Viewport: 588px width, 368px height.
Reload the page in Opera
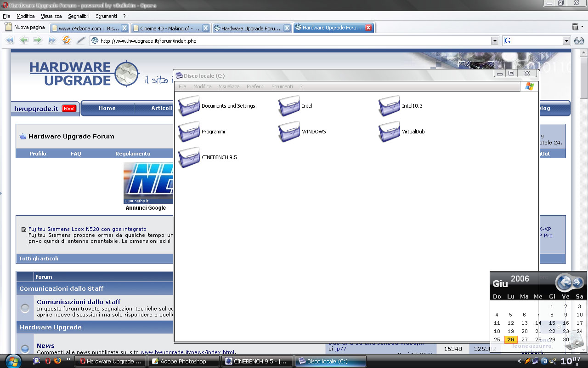pos(67,40)
